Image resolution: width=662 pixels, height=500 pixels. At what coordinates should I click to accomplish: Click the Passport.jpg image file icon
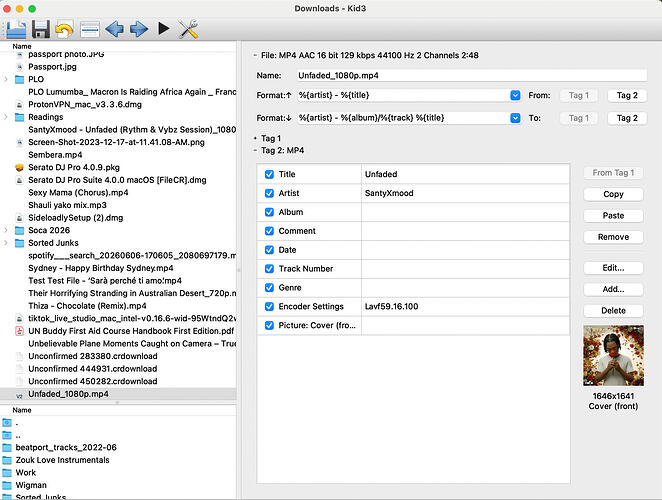[19, 67]
